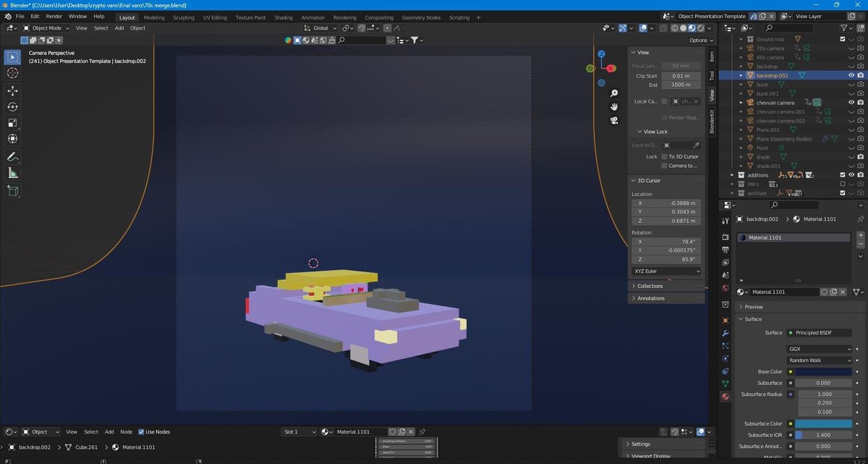Open the Object Mode dropdown
The height and width of the screenshot is (464, 868).
tap(46, 28)
